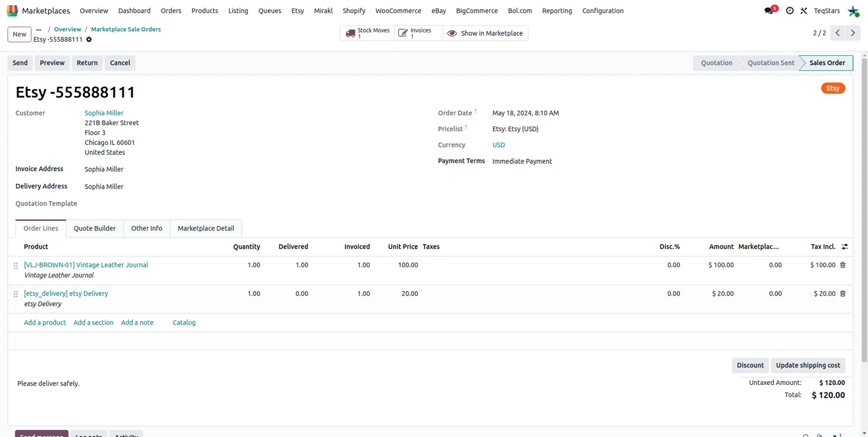The width and height of the screenshot is (868, 437).
Task: Open the Catalog link
Action: click(x=184, y=323)
